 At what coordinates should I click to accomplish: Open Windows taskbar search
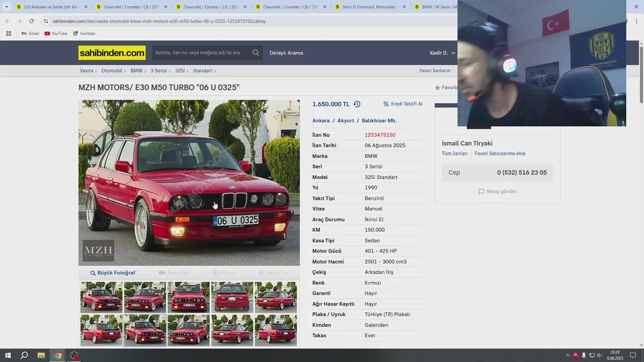tap(24, 355)
